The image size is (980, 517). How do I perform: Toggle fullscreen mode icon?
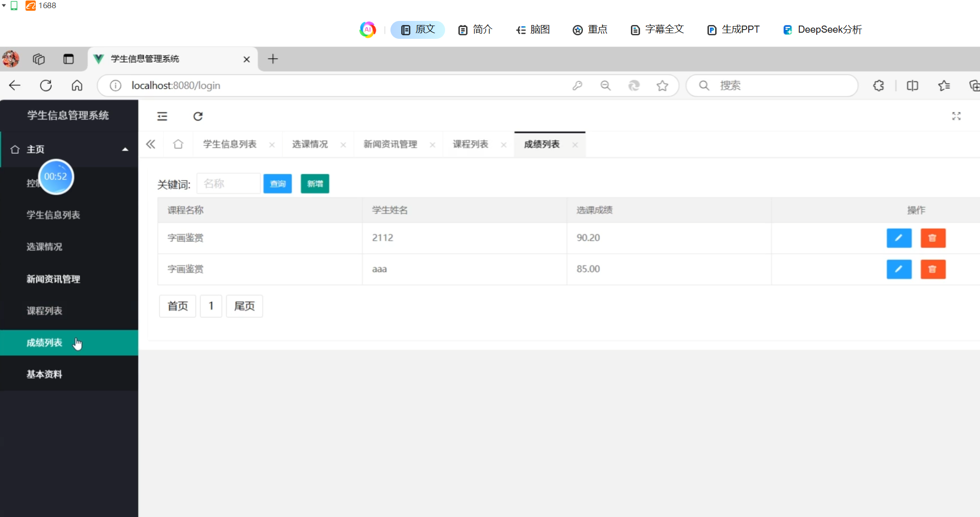956,116
